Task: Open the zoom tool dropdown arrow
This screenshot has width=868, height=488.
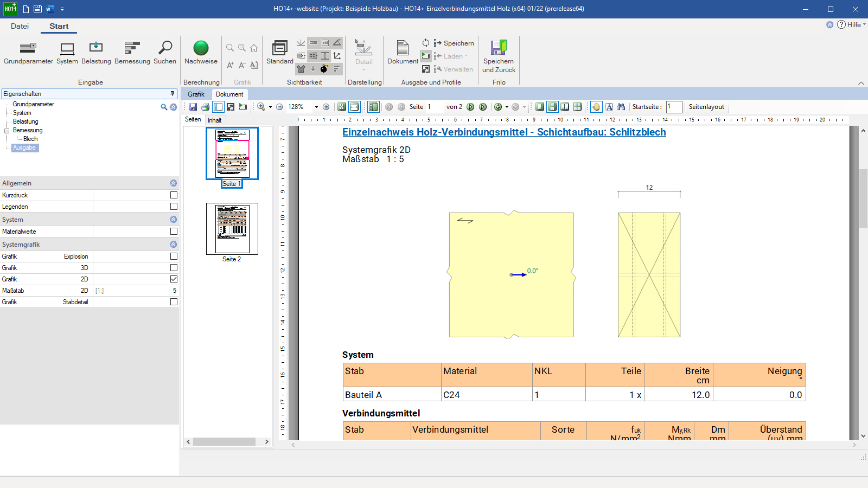Action: pyautogui.click(x=270, y=107)
